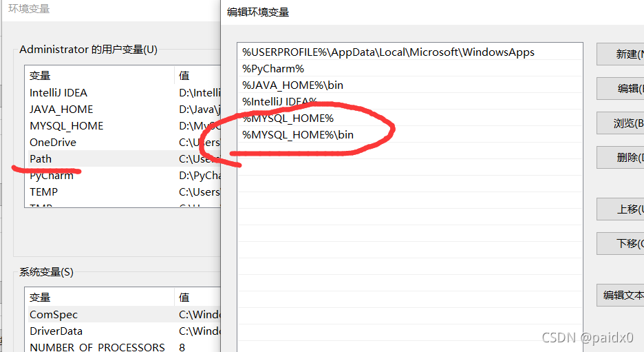Select NUMBER_OF_PROCESSORS row in system variables
This screenshot has height=352, width=644.
[x=123, y=347]
